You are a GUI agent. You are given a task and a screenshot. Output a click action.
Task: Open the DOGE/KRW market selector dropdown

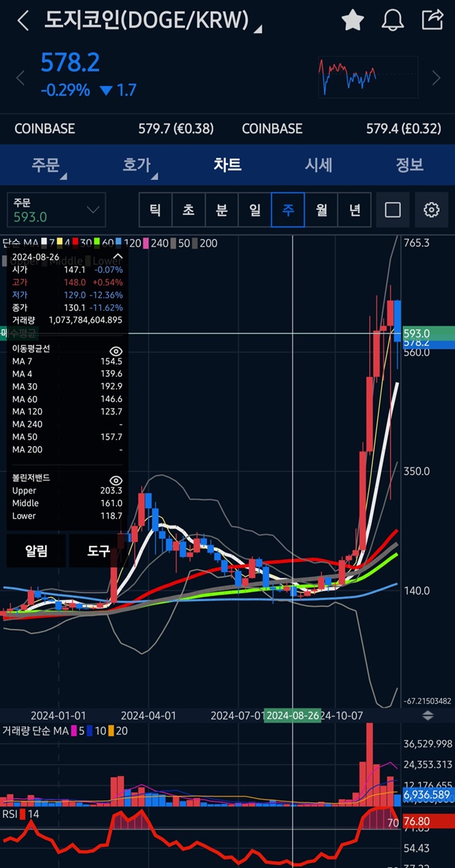click(x=153, y=21)
